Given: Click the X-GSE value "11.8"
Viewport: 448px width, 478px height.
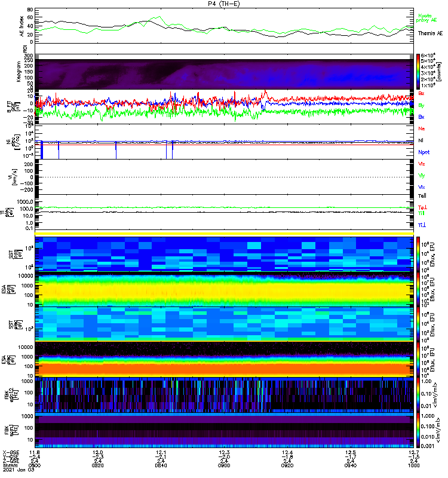Looking at the screenshot, I should [35, 452].
